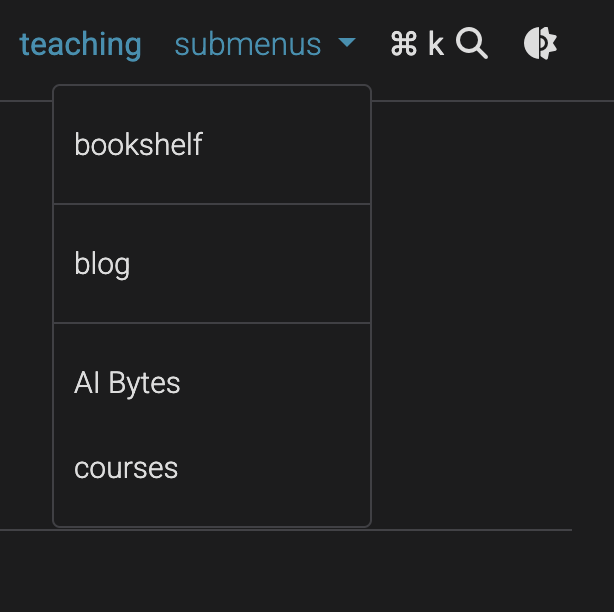Visit the blog link
This screenshot has width=614, height=612.
click(102, 264)
